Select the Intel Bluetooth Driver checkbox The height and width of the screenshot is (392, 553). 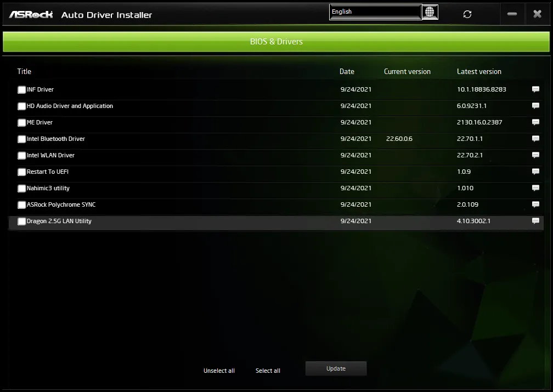click(21, 139)
